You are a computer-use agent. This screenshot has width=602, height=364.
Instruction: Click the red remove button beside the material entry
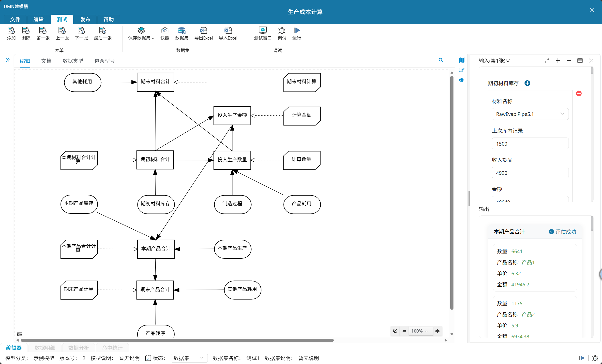point(579,94)
